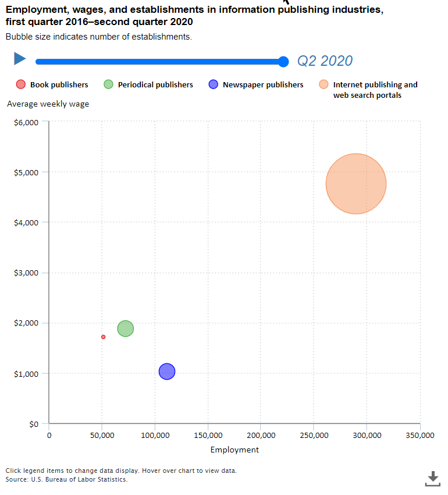The image size is (448, 495).
Task: Select the small red Book publishers bubble
Action: point(103,337)
